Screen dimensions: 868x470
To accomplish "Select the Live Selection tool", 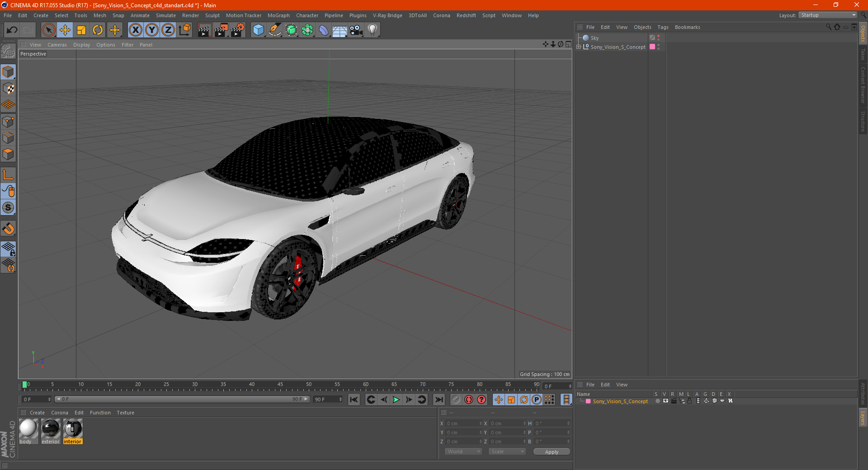I will [48, 30].
